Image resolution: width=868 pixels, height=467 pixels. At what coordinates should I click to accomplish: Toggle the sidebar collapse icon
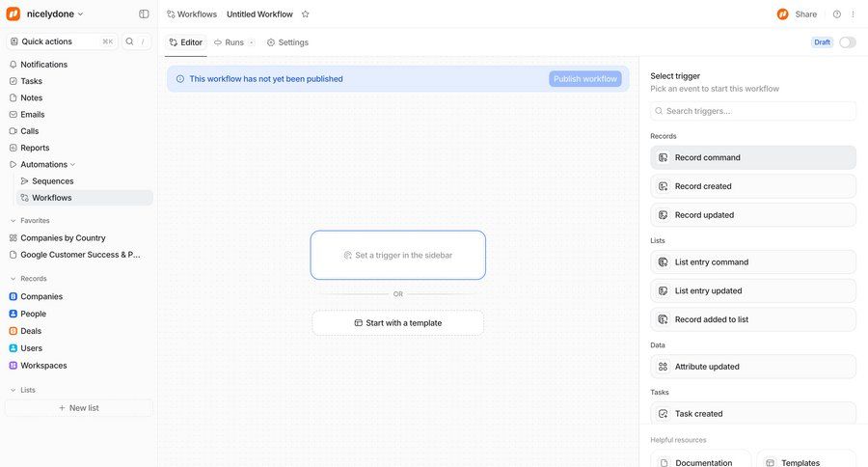[x=144, y=14]
